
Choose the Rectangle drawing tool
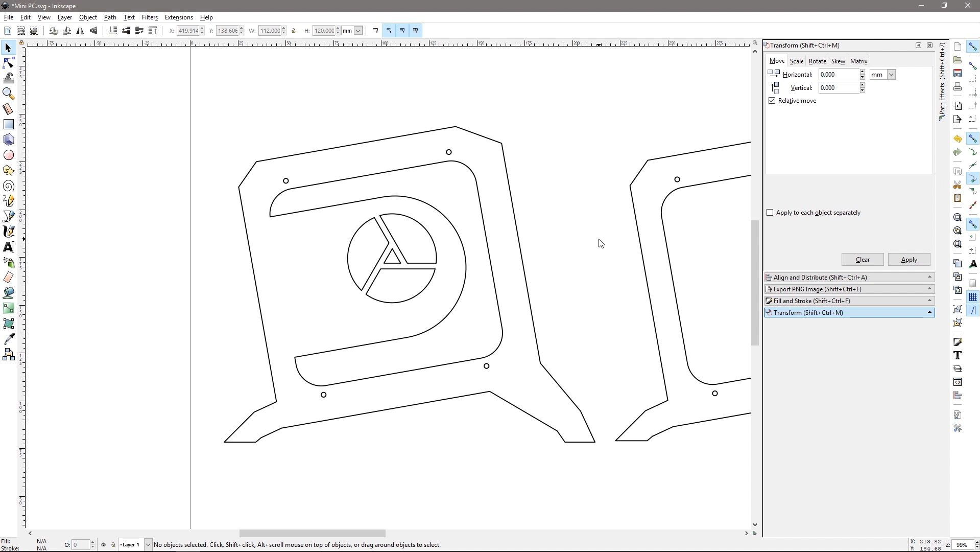[x=8, y=124]
